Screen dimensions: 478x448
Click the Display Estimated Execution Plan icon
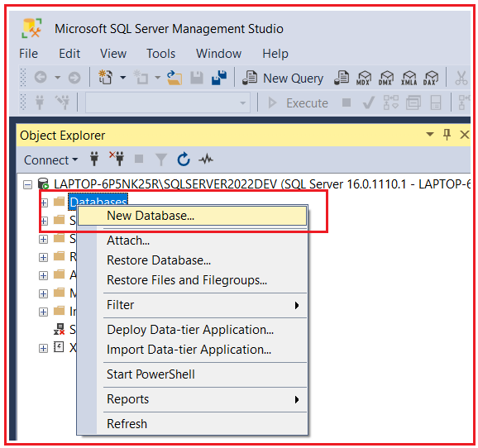[391, 102]
